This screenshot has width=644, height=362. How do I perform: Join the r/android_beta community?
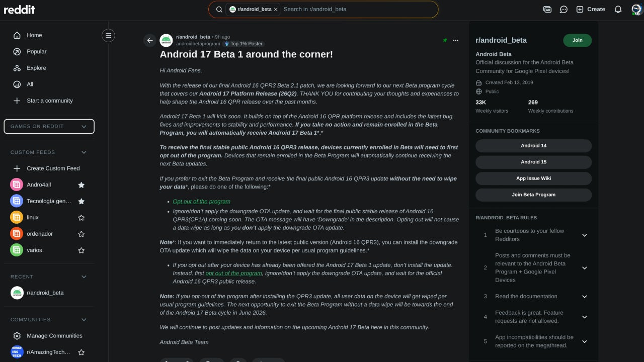[x=577, y=40]
